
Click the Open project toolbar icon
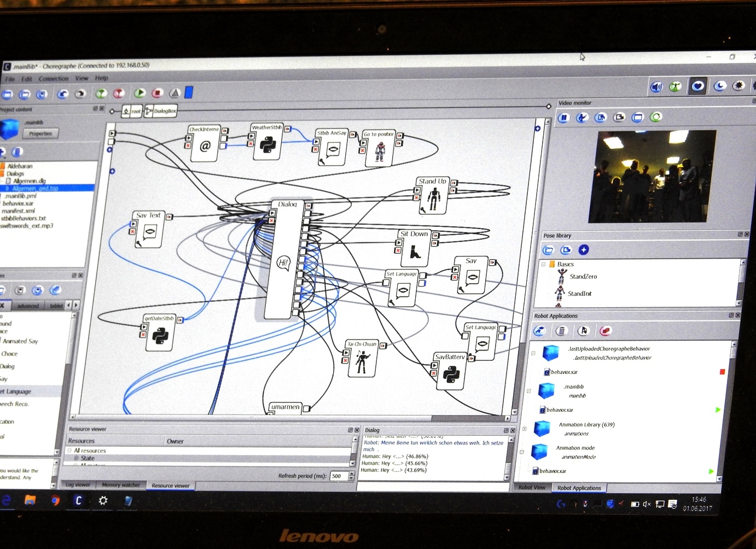25,95
